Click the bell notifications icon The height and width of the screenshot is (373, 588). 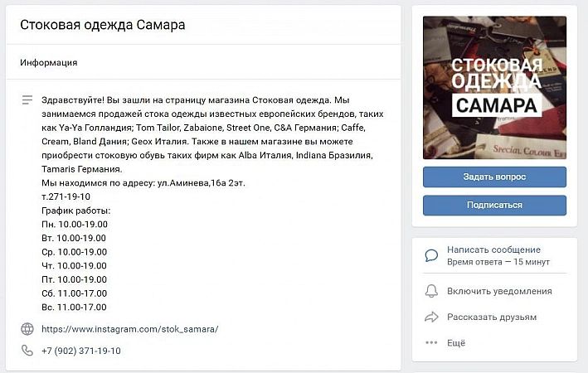431,291
